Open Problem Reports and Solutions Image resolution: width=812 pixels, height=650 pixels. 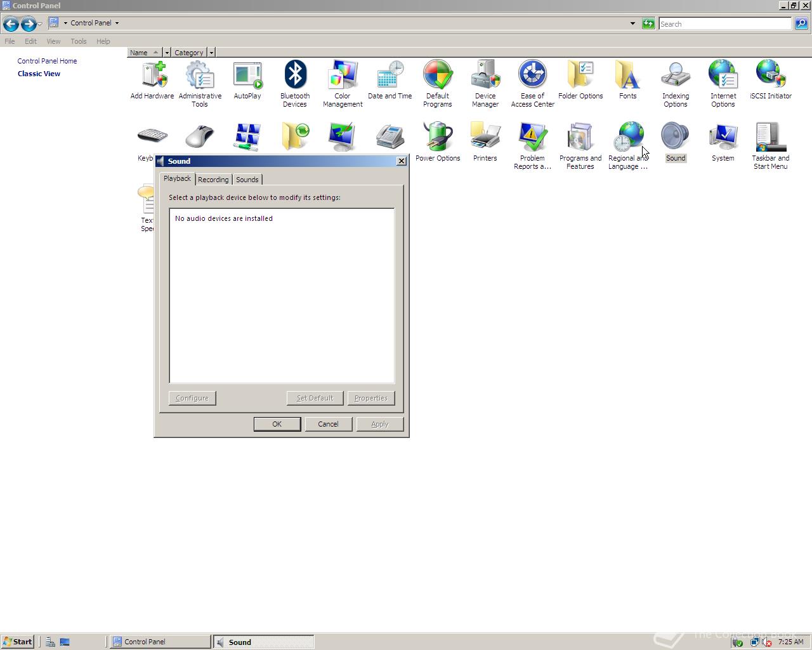point(533,146)
